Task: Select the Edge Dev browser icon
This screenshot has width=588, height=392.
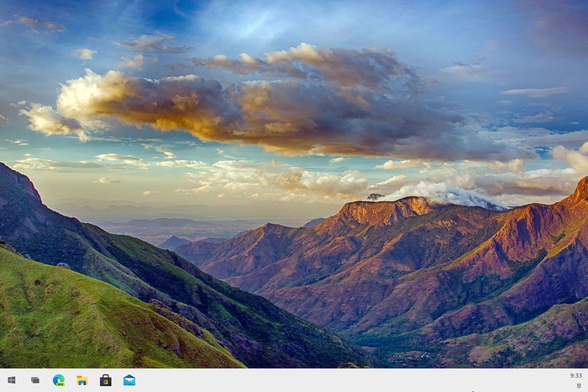Action: coord(59,380)
